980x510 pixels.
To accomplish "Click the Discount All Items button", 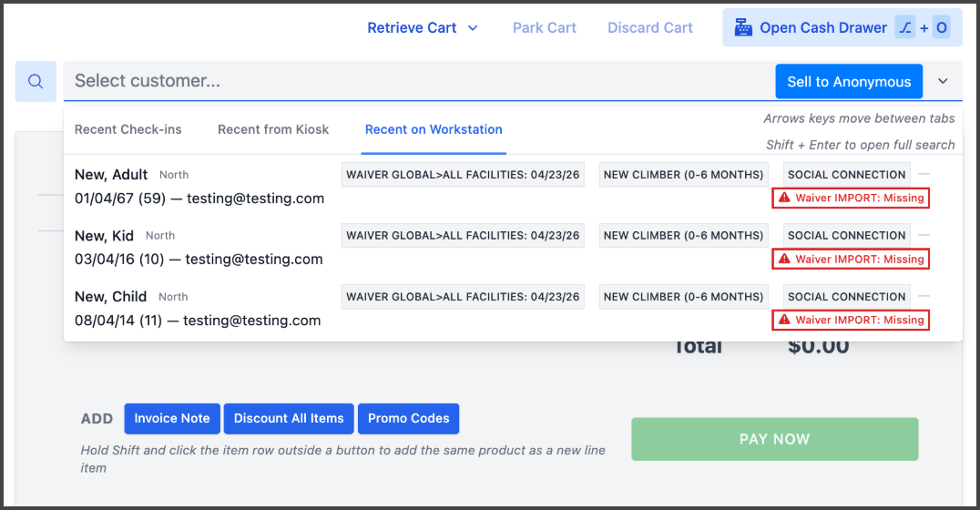I will click(x=289, y=418).
